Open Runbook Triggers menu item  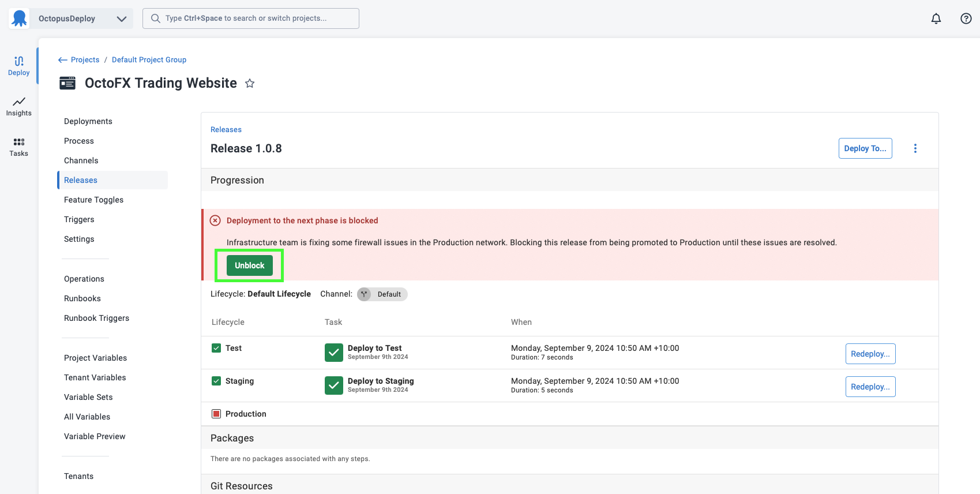(x=97, y=318)
